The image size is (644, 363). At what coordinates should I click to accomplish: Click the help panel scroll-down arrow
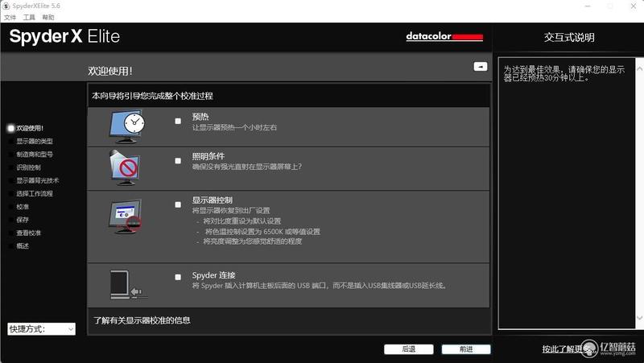pos(639,318)
